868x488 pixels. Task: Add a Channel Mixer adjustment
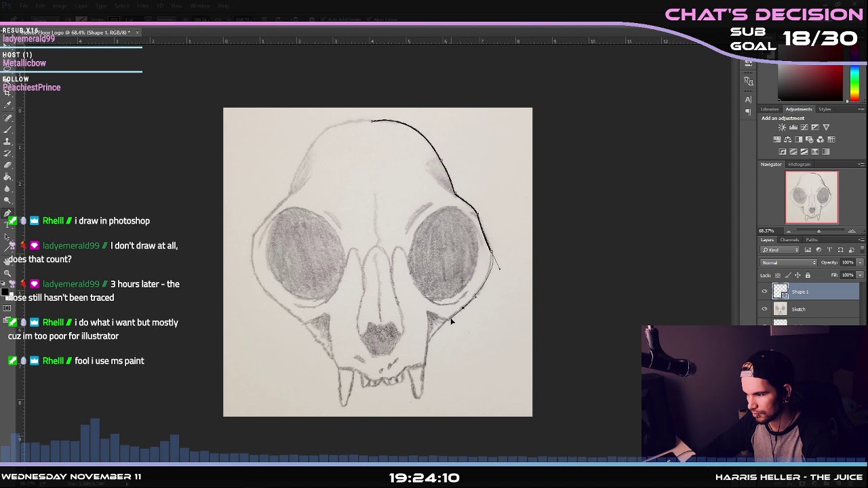coord(821,140)
